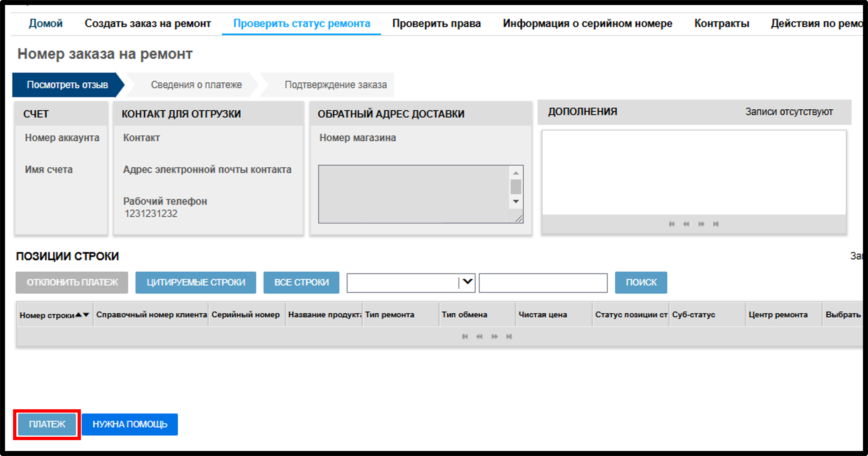Select the Подтверждение заказа step

336,85
